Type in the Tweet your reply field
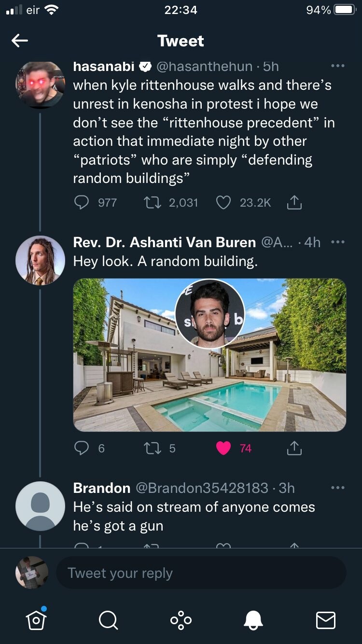This screenshot has width=362, height=644. [x=201, y=573]
